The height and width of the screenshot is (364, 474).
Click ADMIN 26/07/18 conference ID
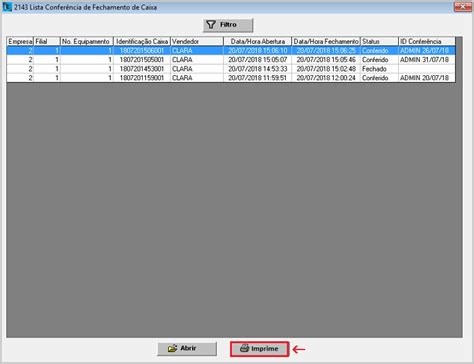(x=427, y=51)
